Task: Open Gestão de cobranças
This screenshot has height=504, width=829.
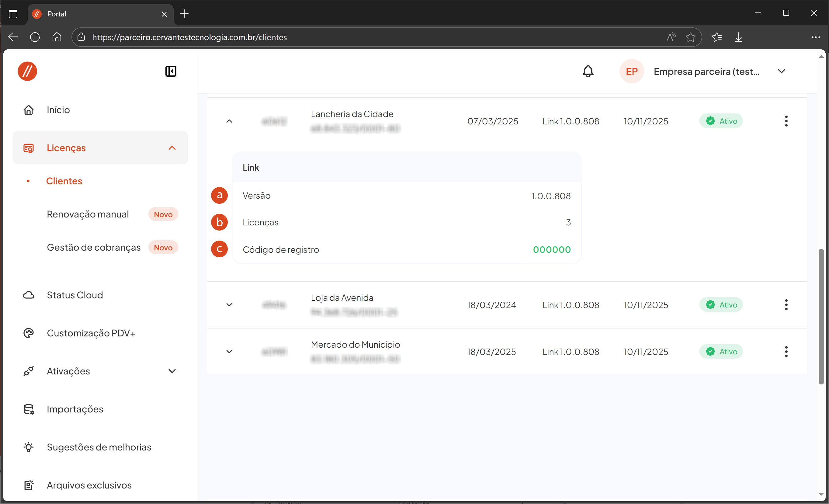Action: [94, 248]
